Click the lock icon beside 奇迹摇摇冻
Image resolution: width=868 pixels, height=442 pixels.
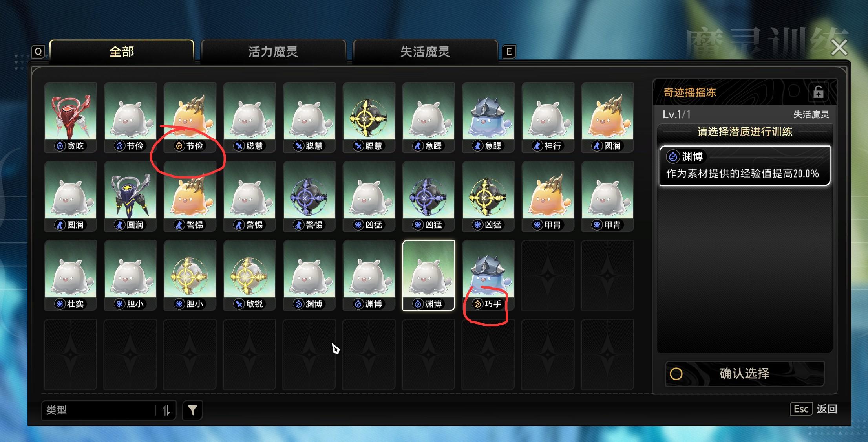click(818, 92)
